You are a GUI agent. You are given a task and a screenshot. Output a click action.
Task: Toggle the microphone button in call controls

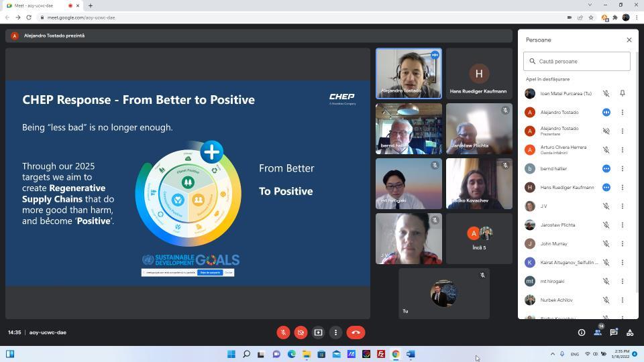coord(283,333)
